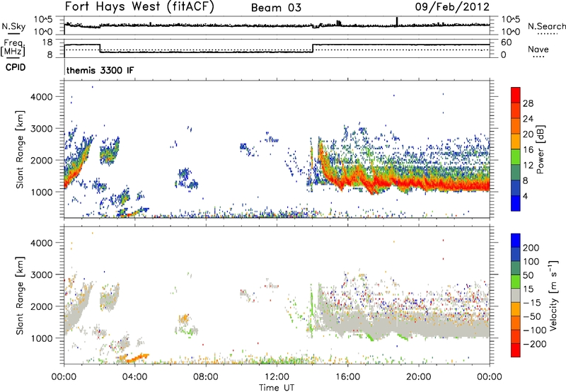The height and width of the screenshot is (392, 566).
Task: Click 'Slant Range [km]' label of power panel
Action: point(20,149)
